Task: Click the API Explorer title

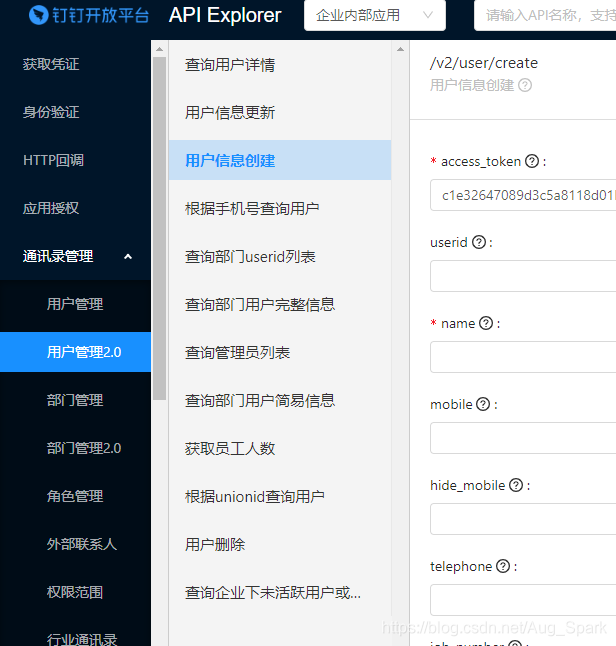Action: (225, 15)
